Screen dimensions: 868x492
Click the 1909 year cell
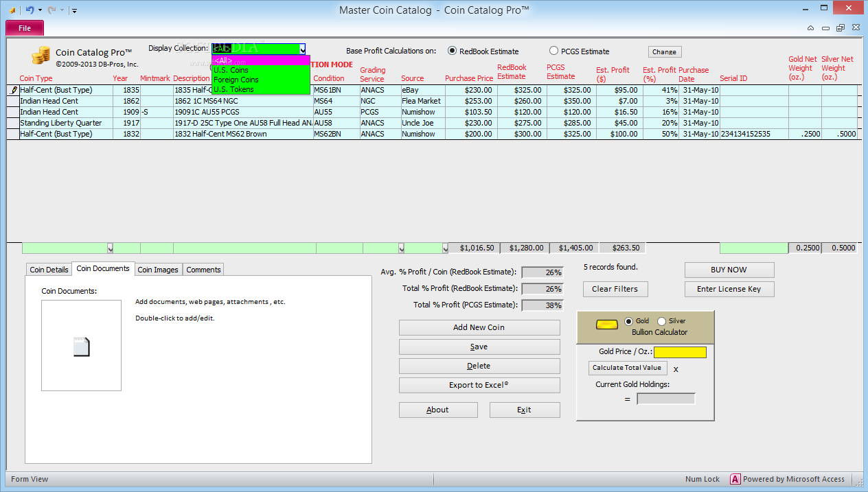pos(126,112)
